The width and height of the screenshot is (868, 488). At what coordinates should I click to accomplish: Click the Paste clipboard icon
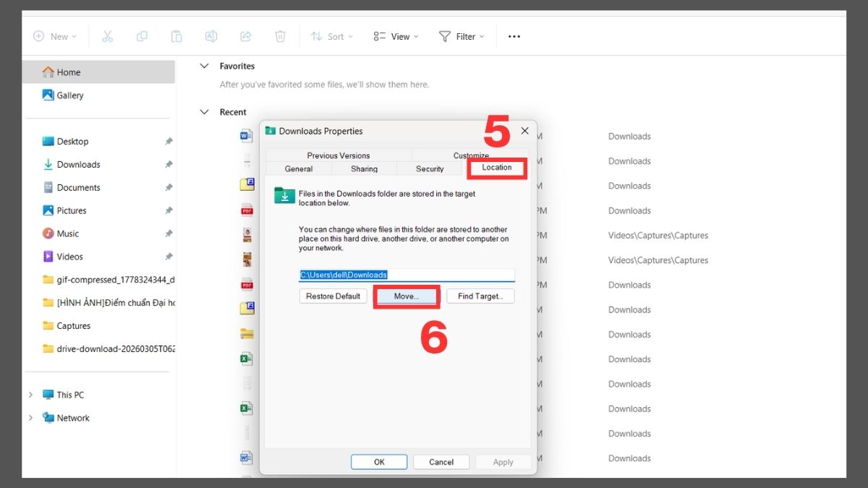pos(176,36)
